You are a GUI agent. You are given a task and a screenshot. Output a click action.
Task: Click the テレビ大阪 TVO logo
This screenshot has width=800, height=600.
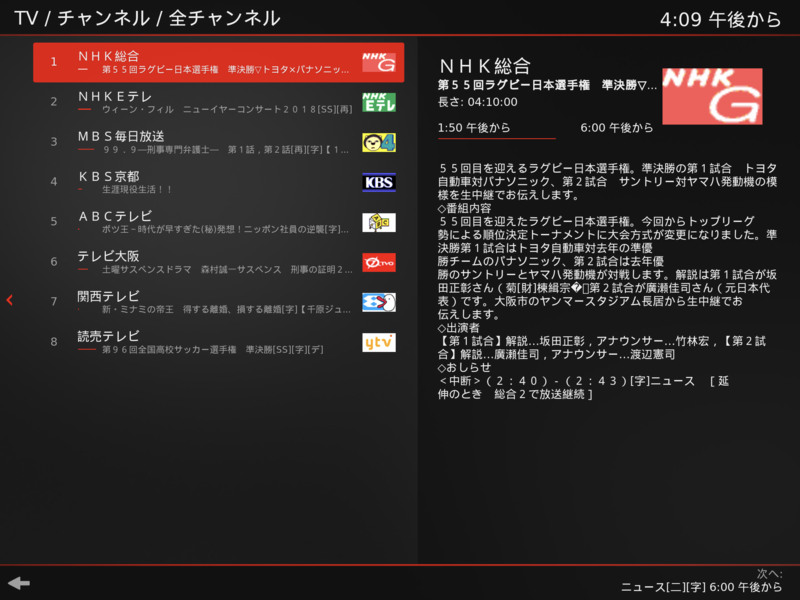pyautogui.click(x=379, y=262)
